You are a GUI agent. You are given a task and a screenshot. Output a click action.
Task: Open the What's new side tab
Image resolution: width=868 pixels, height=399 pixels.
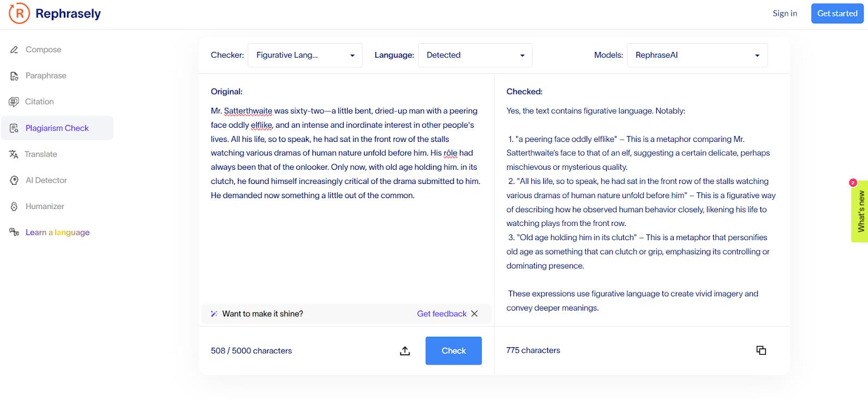coord(860,212)
